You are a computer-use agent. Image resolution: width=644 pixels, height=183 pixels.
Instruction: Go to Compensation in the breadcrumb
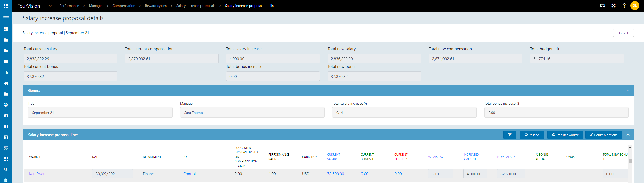pyautogui.click(x=124, y=6)
